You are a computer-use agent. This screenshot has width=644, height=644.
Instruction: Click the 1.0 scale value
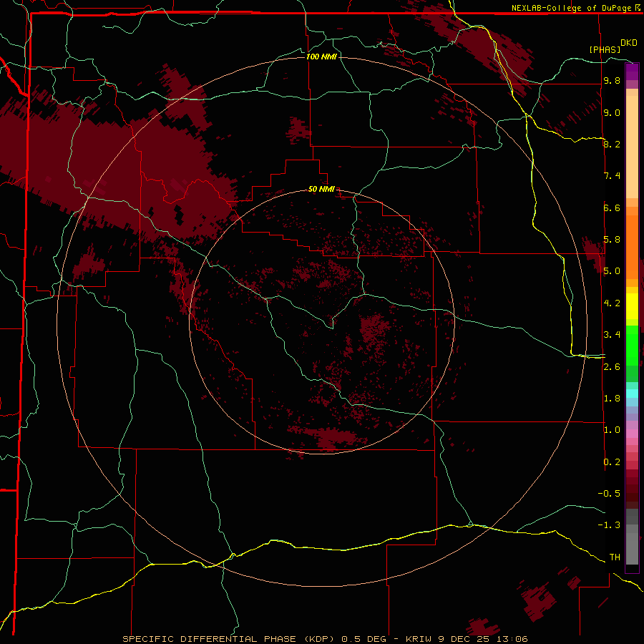click(x=612, y=430)
